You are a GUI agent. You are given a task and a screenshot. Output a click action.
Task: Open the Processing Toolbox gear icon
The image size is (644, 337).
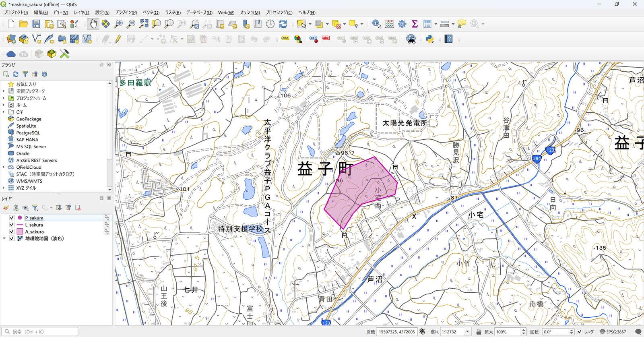point(402,24)
